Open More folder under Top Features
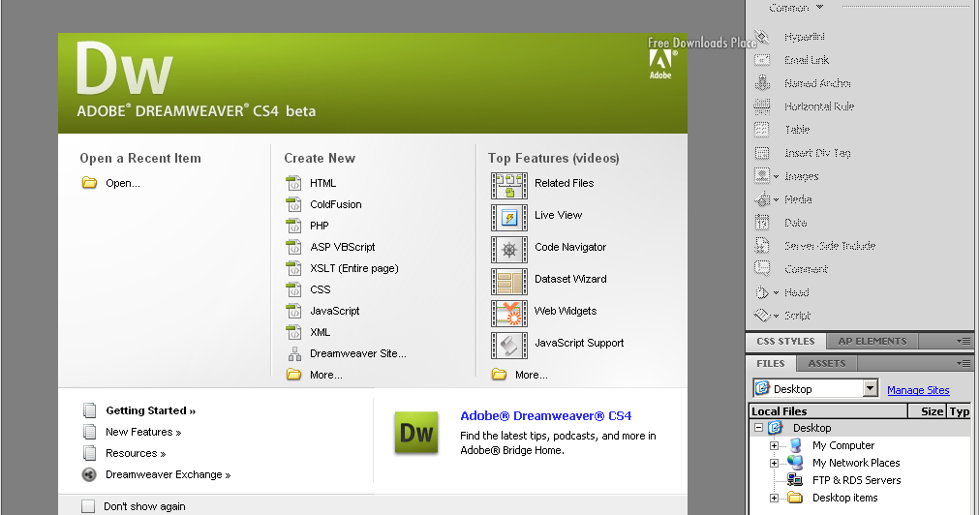This screenshot has width=980, height=515. point(499,375)
